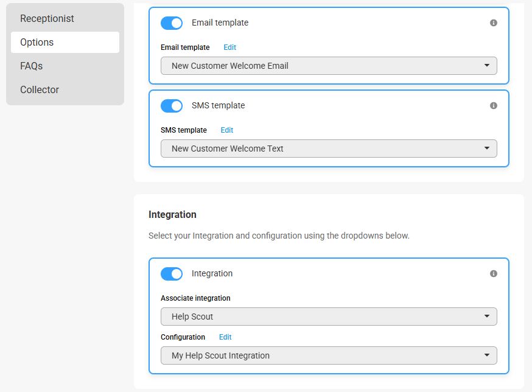Open the Help Scout integration dropdown
Viewport: 532px width, 392px height.
[329, 317]
